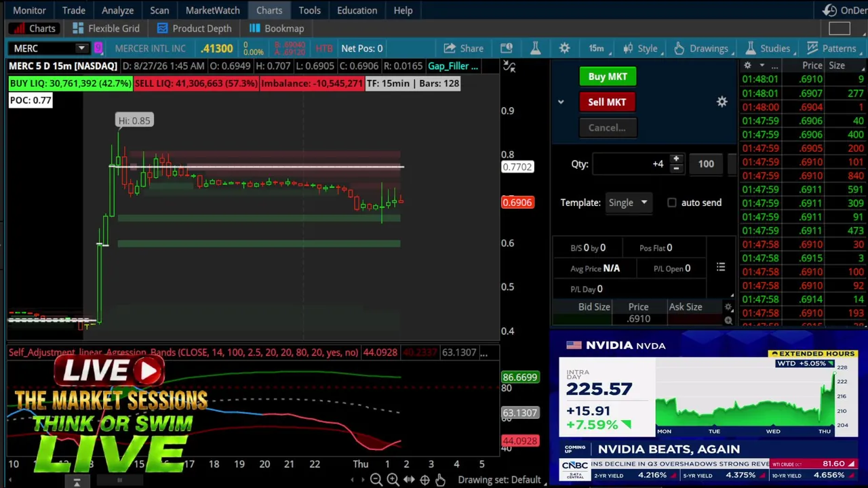Go to the MarketWatch tab
Image resolution: width=868 pixels, height=488 pixels.
(212, 10)
